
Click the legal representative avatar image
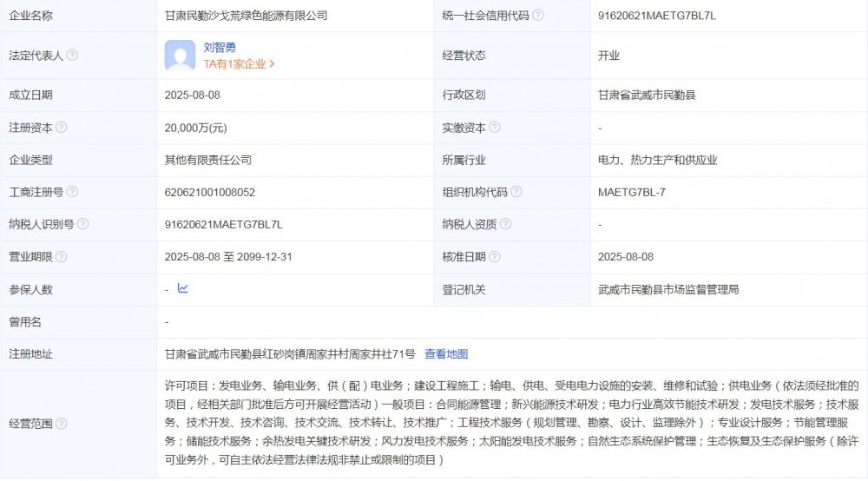[x=180, y=56]
